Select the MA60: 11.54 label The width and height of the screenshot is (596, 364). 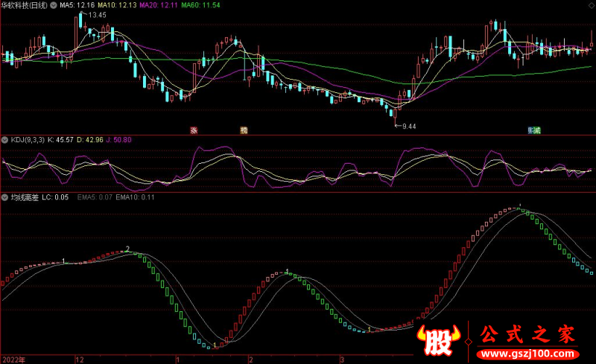[x=200, y=5]
